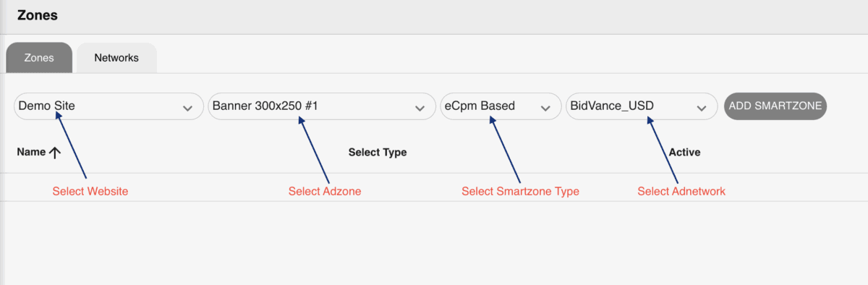This screenshot has height=285, width=868.
Task: Click the ADD SMARTZONE button
Action: coord(775,106)
